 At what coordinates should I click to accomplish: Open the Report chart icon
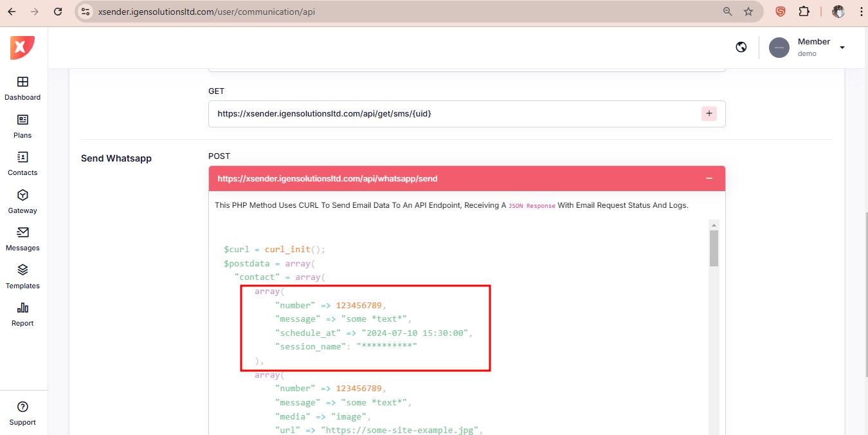[23, 308]
